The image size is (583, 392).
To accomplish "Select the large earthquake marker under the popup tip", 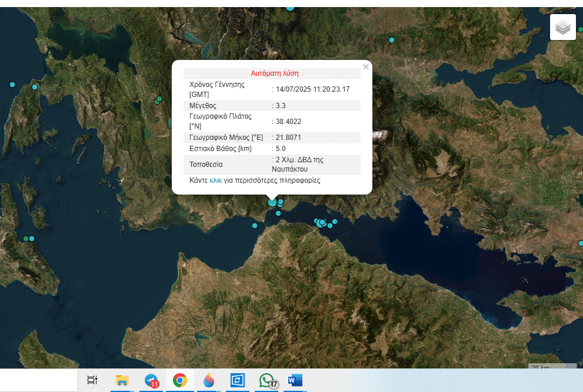I will 272,203.
